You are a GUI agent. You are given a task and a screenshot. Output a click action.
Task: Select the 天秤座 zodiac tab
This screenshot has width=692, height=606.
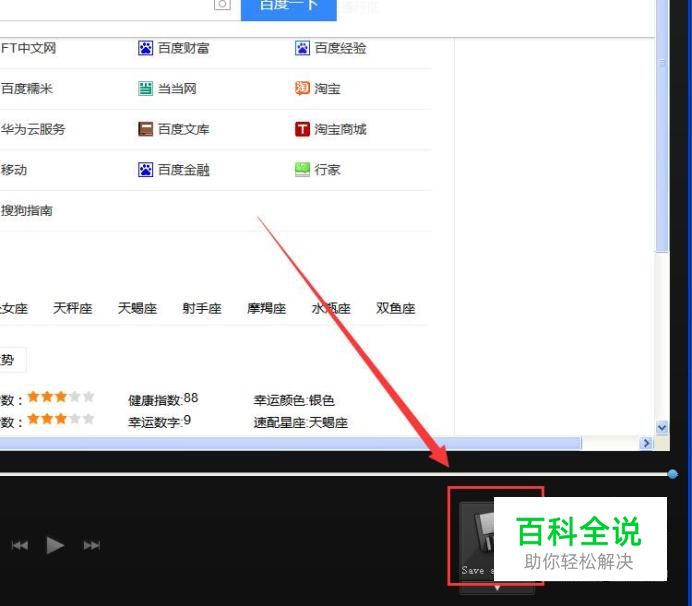point(72,308)
